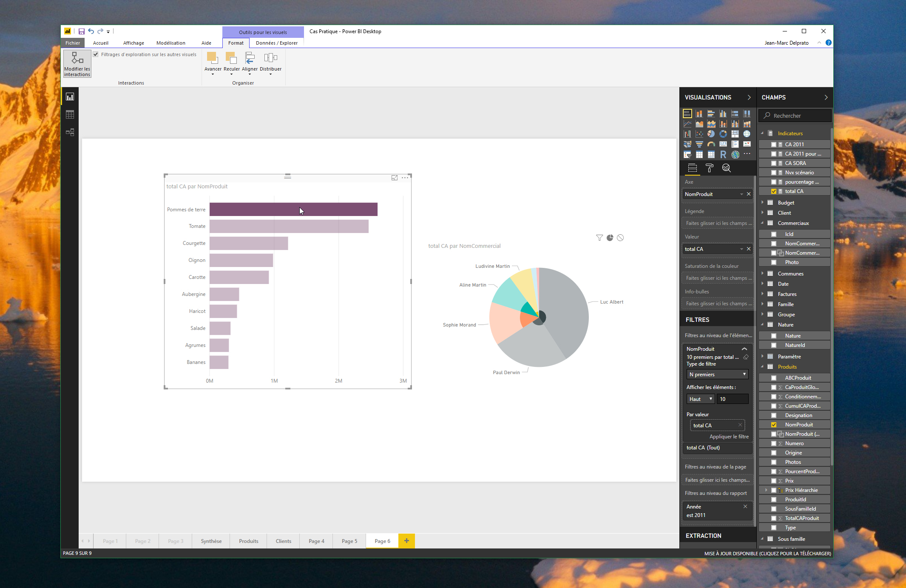Collapse the NomProduit filter card
906x588 pixels.
(744, 349)
